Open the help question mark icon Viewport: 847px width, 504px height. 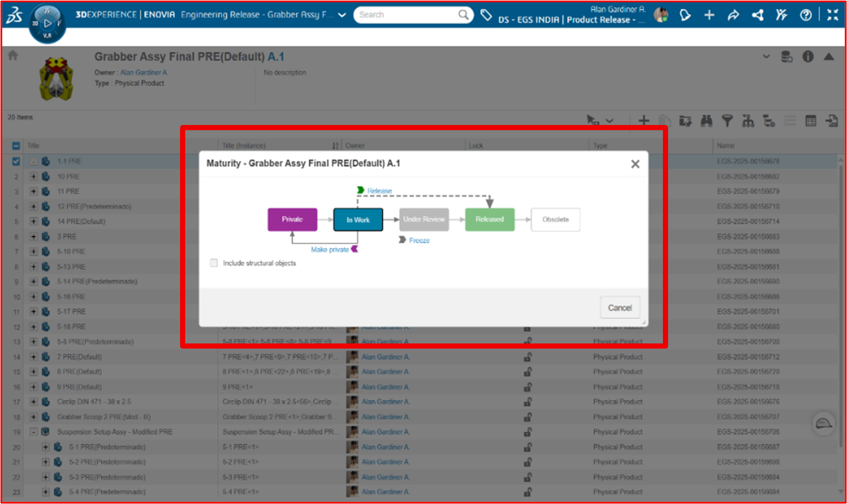(x=806, y=15)
